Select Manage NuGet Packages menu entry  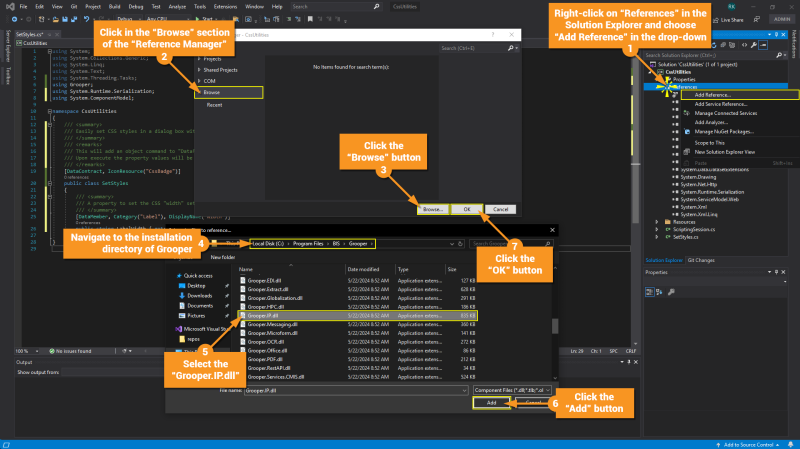coord(724,132)
